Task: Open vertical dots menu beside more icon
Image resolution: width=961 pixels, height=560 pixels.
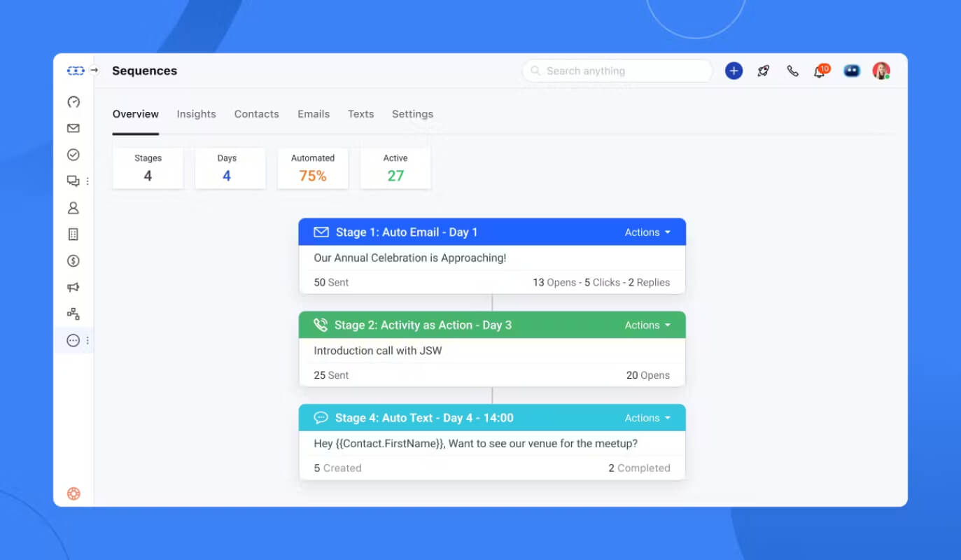Action: click(87, 341)
